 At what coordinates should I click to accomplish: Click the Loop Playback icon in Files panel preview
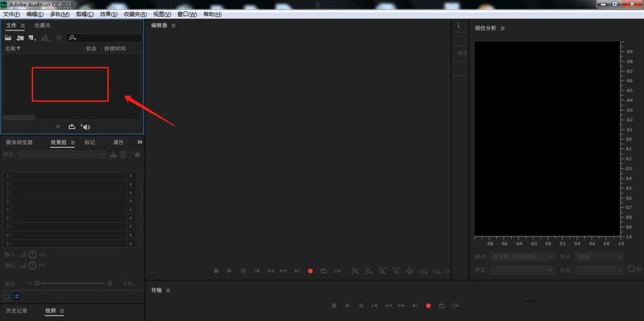[x=72, y=127]
